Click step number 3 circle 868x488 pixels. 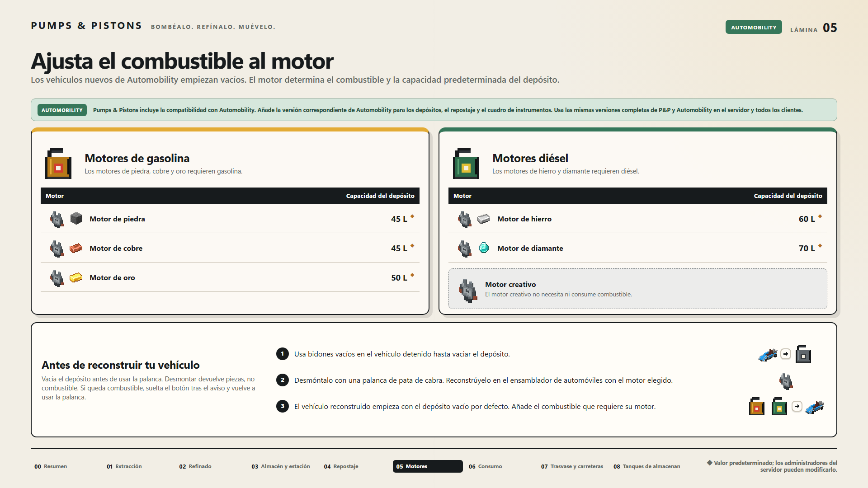pos(283,406)
